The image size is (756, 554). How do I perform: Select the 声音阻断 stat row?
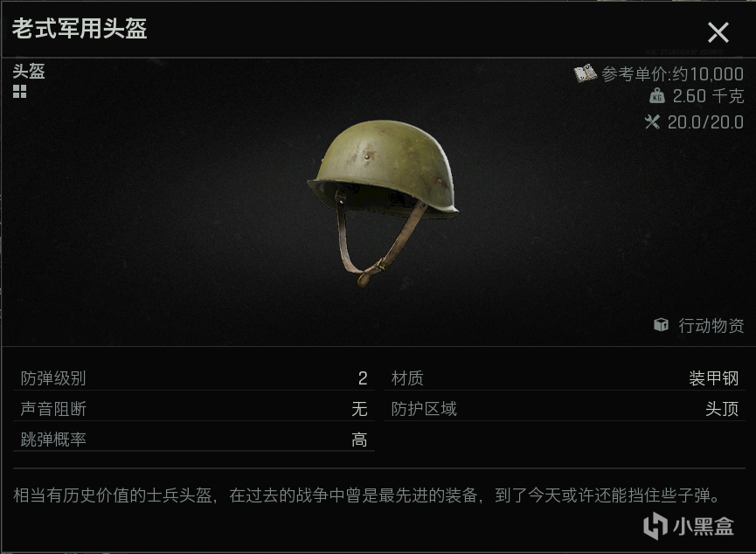194,409
